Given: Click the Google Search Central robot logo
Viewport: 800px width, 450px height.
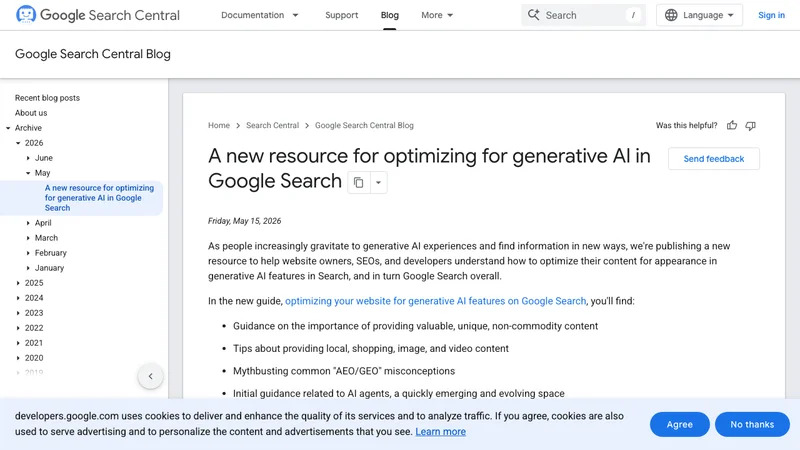Looking at the screenshot, I should (26, 14).
